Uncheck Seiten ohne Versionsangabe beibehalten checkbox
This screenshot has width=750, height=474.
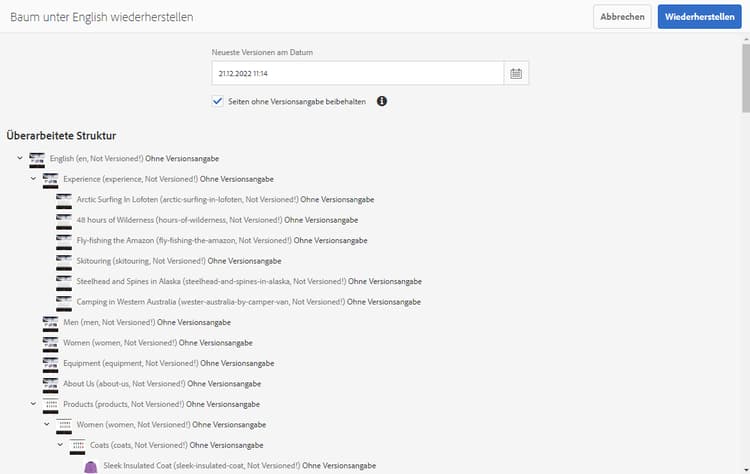pyautogui.click(x=218, y=101)
